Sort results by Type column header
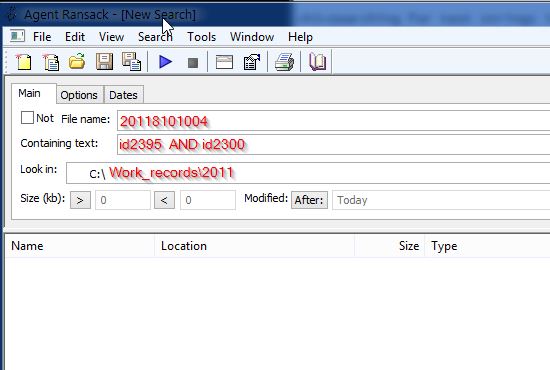This screenshot has width=550, height=370. 487,246
